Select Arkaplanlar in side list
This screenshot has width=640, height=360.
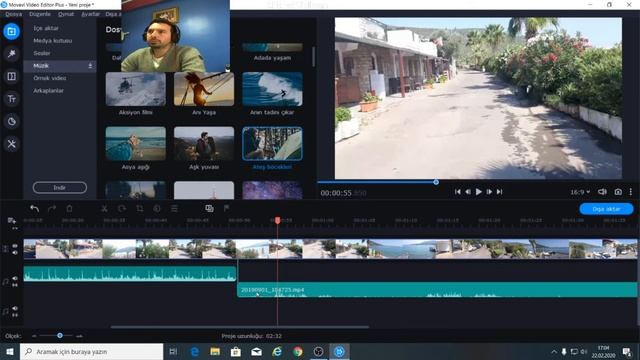48,91
